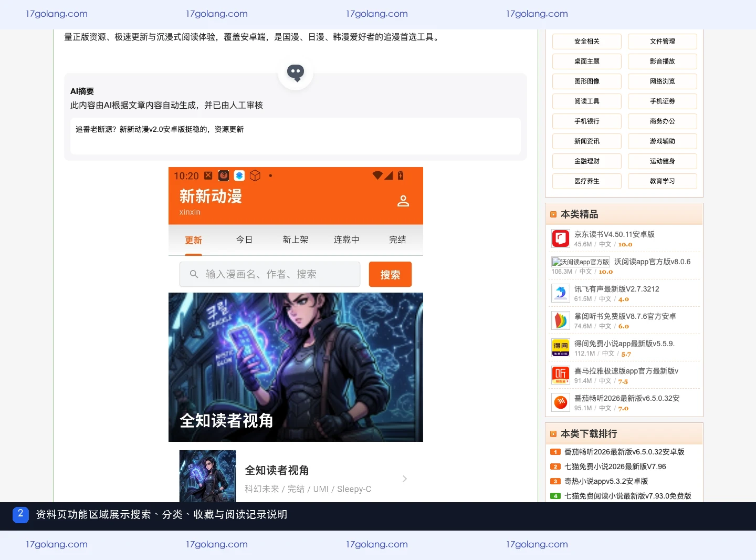Image resolution: width=756 pixels, height=560 pixels.
Task: Switch to the 完结 tab
Action: point(397,240)
